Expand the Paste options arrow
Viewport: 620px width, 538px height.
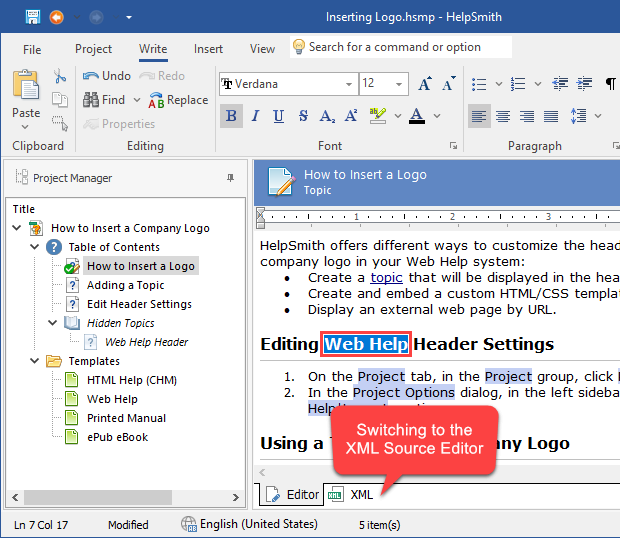25,127
